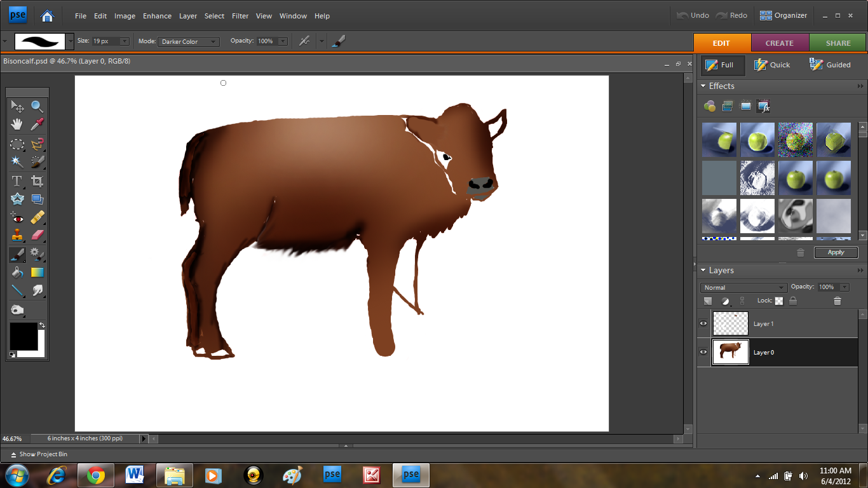Activate the Eraser tool
The image size is (868, 488).
[x=37, y=236]
